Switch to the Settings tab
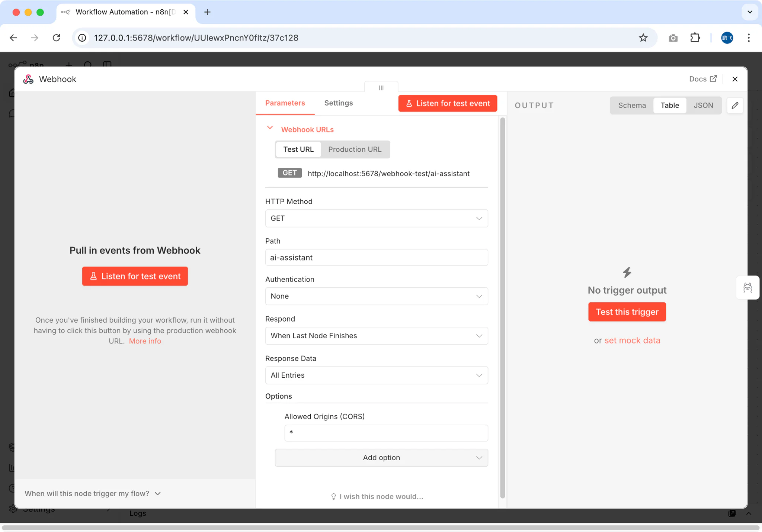Screen dimensions: 762x532 tap(338, 103)
